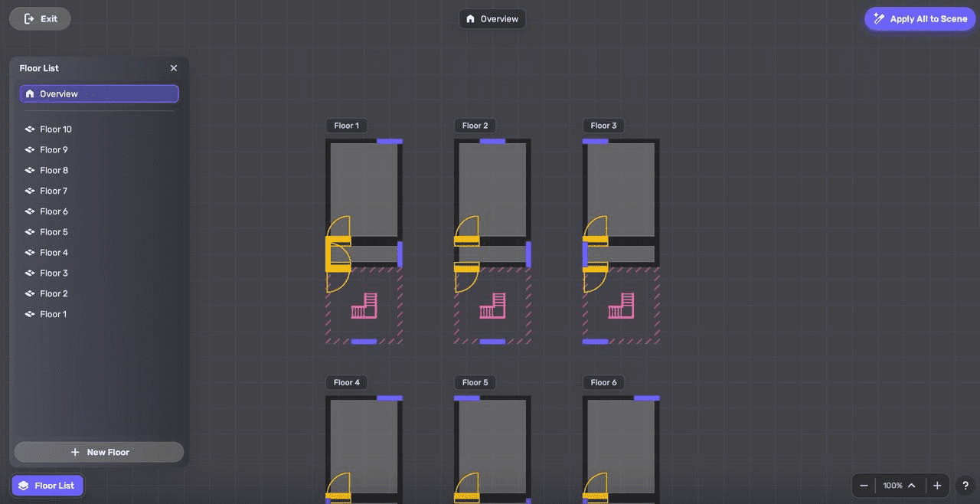Click the Apply All to Scene button
Screen dimensions: 980x504
[x=920, y=18]
